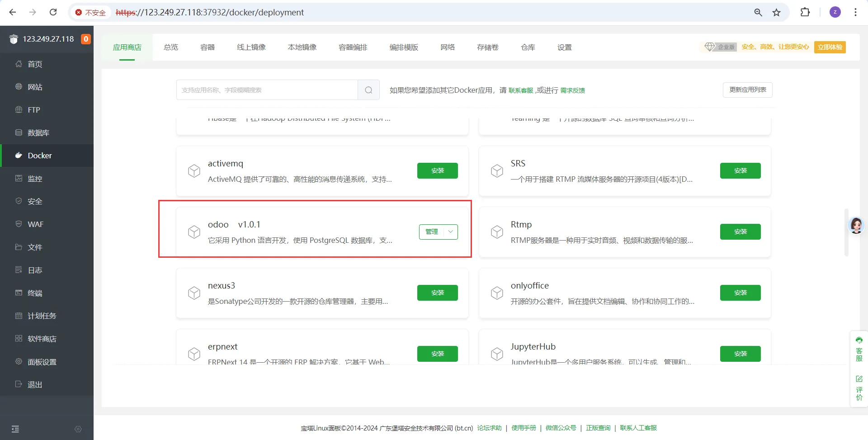Open the 监控 monitoring icon in sidebar
This screenshot has width=868, height=440.
pyautogui.click(x=19, y=178)
